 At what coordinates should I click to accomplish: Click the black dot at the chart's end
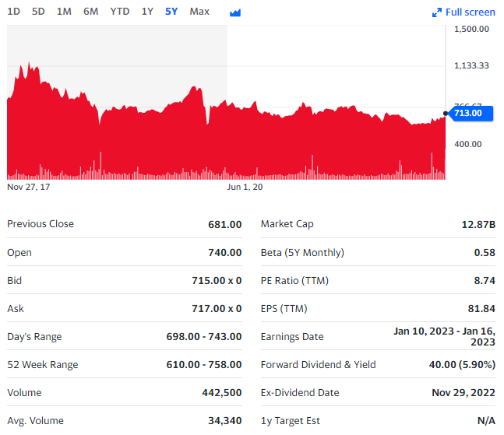446,114
